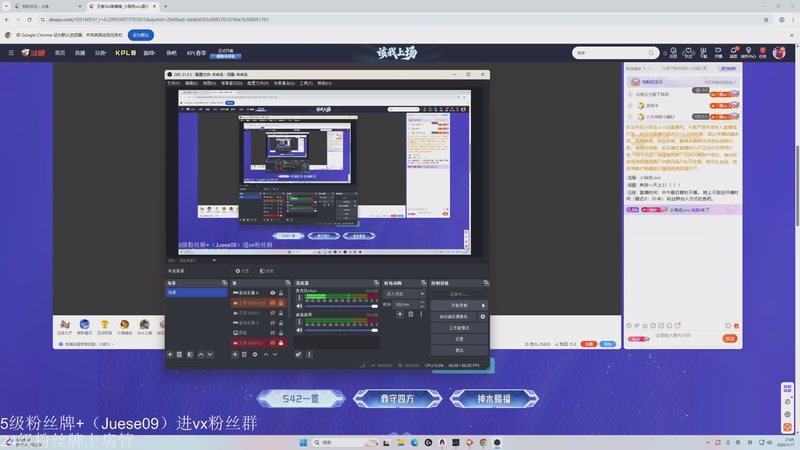Toggle visibility of 图像 source
This screenshot has width=800, height=450.
point(272,333)
